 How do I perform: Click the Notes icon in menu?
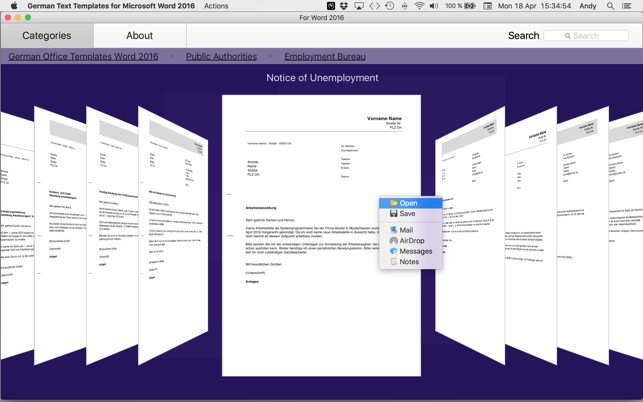coord(394,261)
